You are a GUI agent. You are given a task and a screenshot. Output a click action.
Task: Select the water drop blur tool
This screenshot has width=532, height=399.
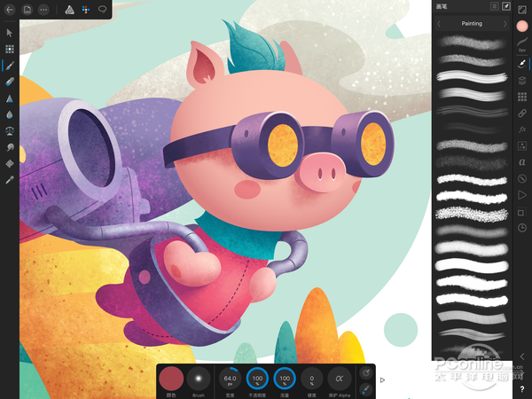coord(10,114)
